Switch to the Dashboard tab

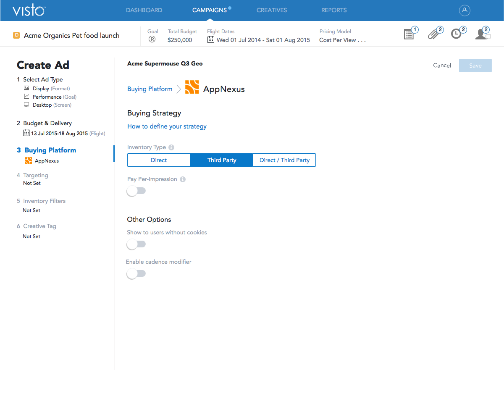pos(144,10)
